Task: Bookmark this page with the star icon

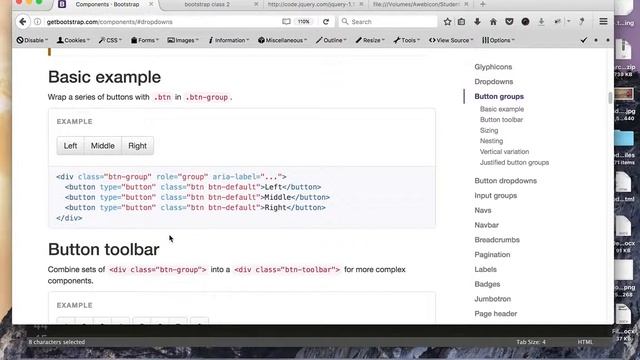Action: coord(447,22)
